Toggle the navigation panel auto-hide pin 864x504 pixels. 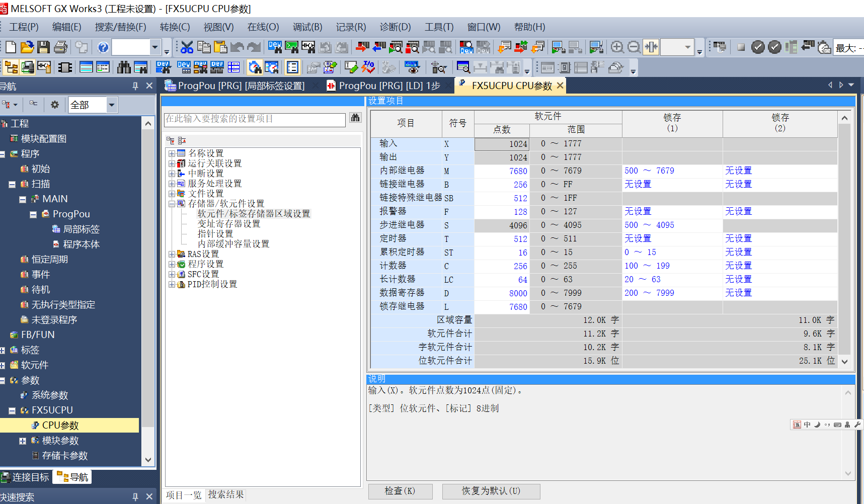click(135, 86)
